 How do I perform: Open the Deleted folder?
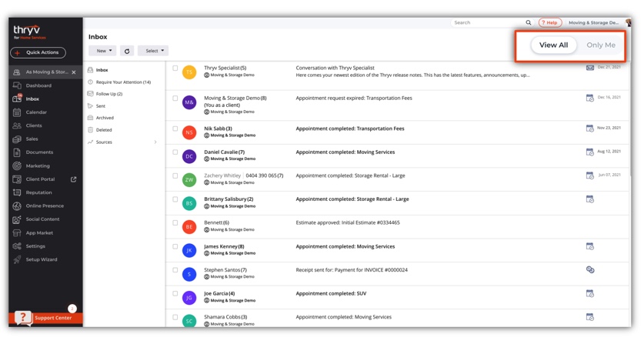tap(104, 130)
